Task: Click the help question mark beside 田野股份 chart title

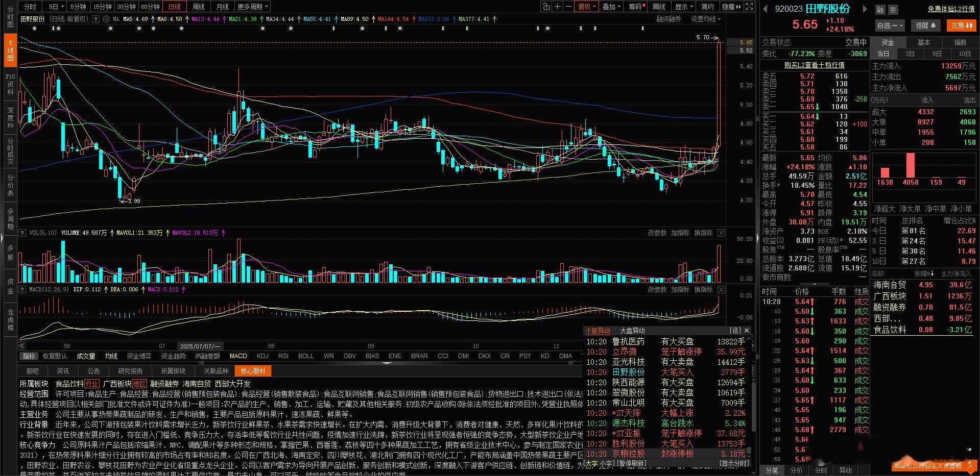Action: pos(96,19)
